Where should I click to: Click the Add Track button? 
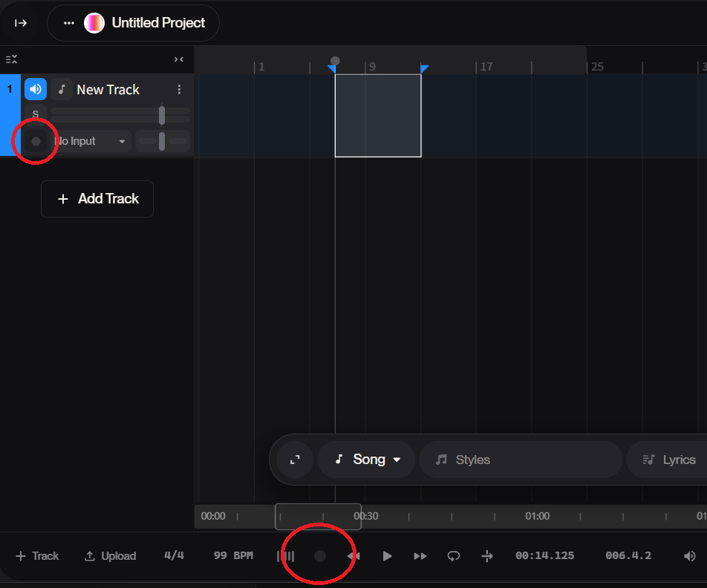97,199
